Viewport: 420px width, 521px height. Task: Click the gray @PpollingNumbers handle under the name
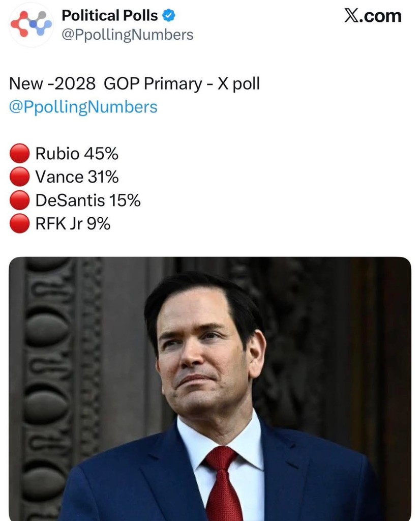(x=127, y=35)
